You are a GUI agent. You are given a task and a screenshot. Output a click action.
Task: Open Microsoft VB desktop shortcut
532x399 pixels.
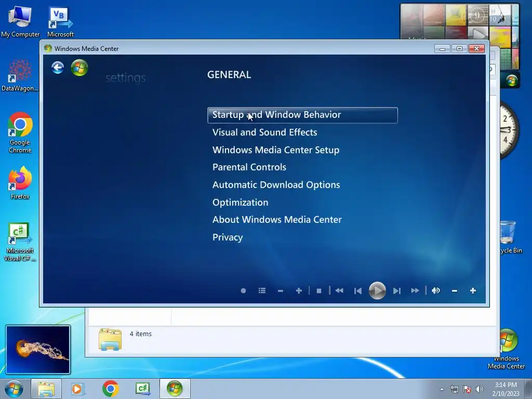(x=60, y=22)
